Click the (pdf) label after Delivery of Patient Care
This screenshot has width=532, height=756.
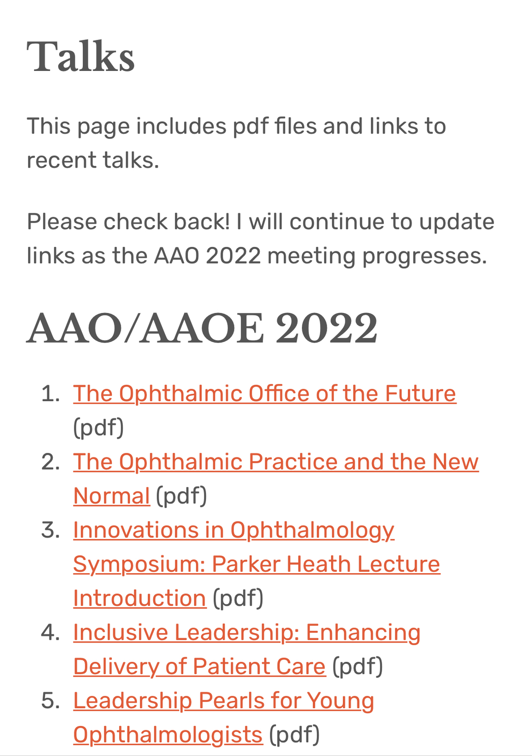click(x=358, y=666)
